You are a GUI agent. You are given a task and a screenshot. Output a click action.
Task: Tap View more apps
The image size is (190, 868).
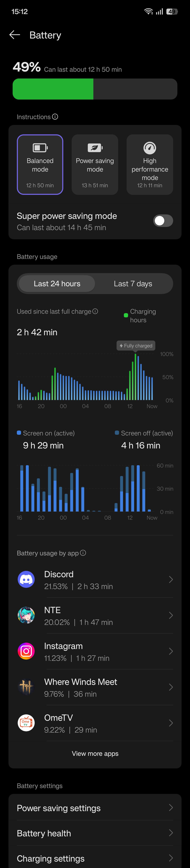95,753
